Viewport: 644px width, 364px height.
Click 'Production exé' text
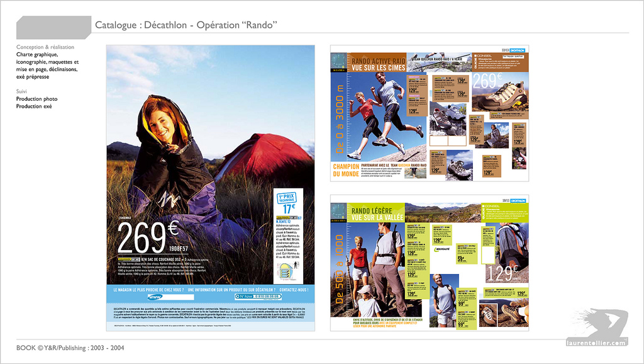point(34,106)
